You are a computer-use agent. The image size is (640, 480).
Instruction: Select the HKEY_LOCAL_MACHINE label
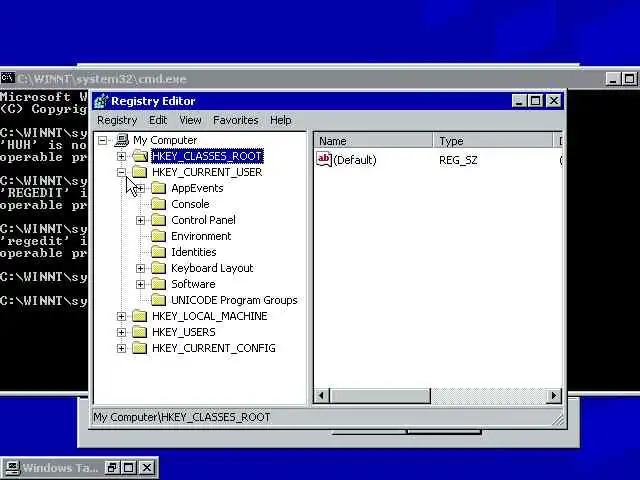click(x=209, y=316)
